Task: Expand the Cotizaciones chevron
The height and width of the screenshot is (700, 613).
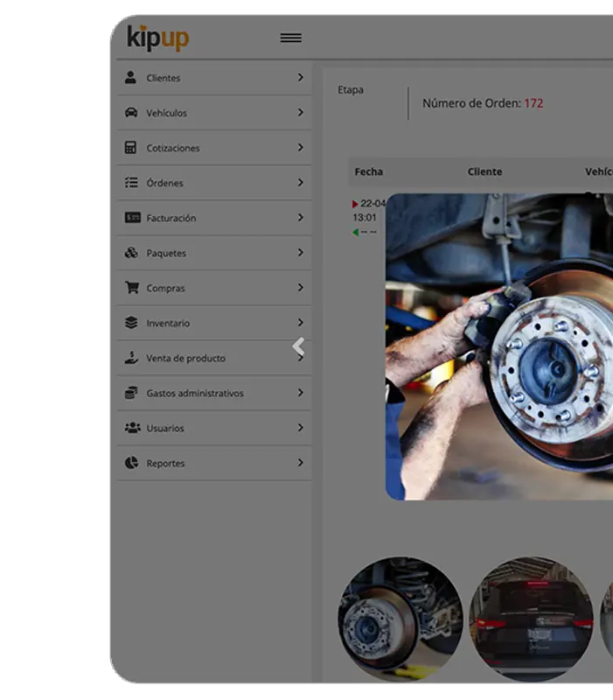Action: tap(301, 147)
